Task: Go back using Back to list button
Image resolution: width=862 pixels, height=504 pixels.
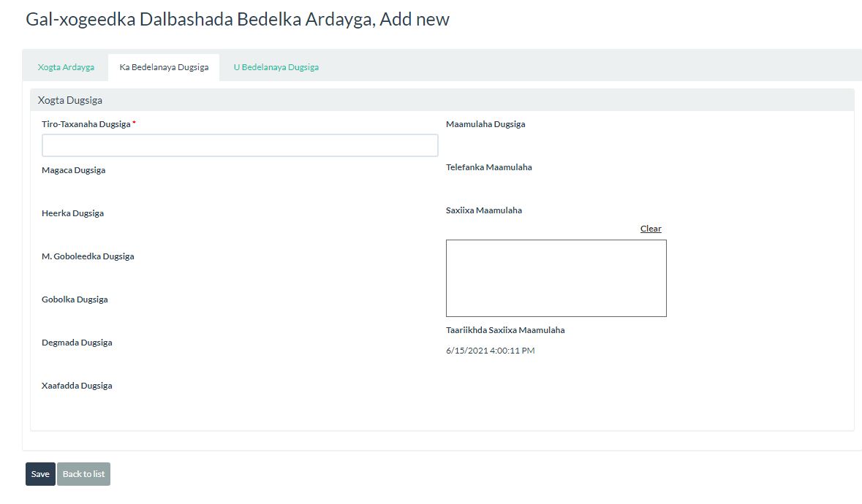Action: 83,474
